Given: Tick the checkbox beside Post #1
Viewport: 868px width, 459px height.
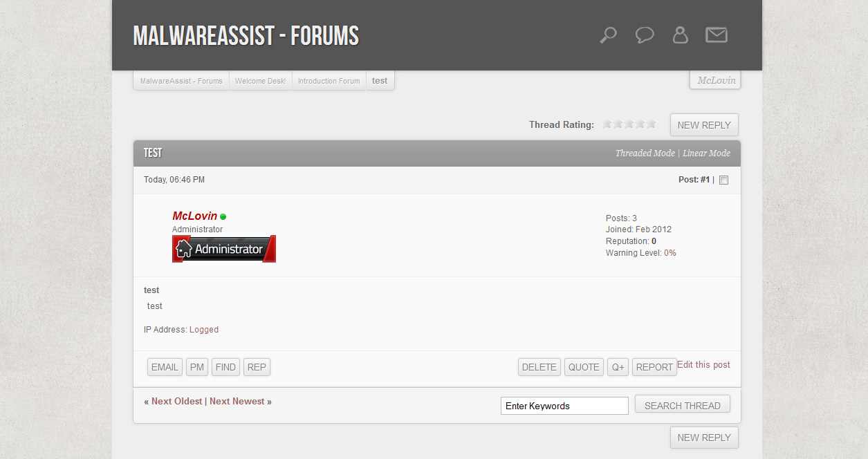Looking at the screenshot, I should pos(724,180).
